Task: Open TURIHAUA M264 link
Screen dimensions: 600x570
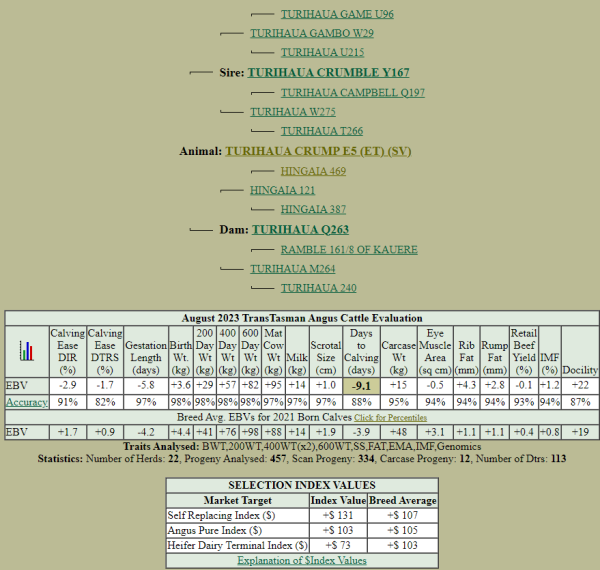Action: 293,269
